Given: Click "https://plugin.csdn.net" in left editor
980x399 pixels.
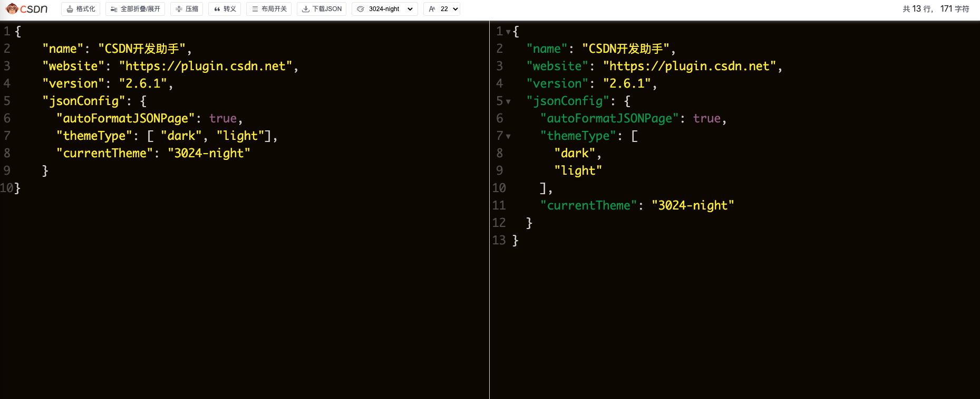Looking at the screenshot, I should (x=206, y=66).
